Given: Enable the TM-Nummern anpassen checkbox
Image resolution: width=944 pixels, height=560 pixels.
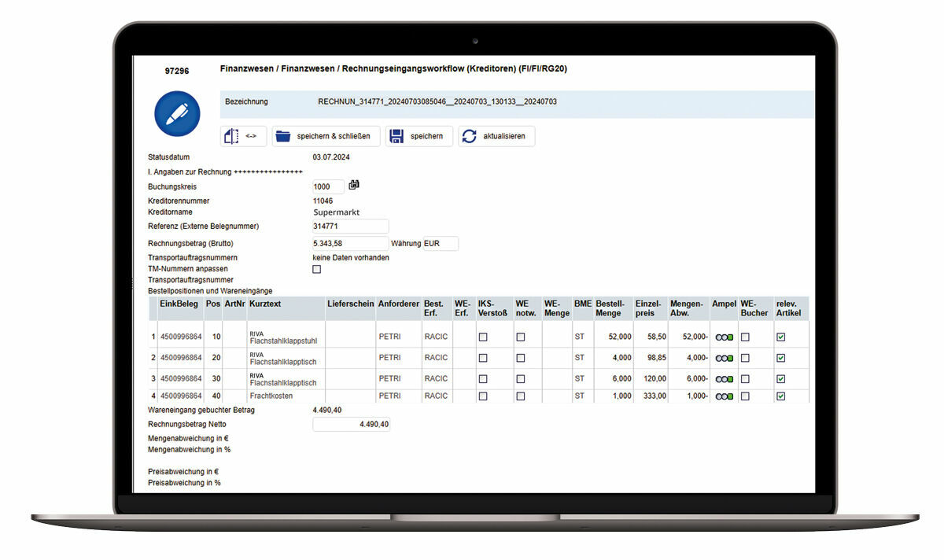Looking at the screenshot, I should pos(317,269).
